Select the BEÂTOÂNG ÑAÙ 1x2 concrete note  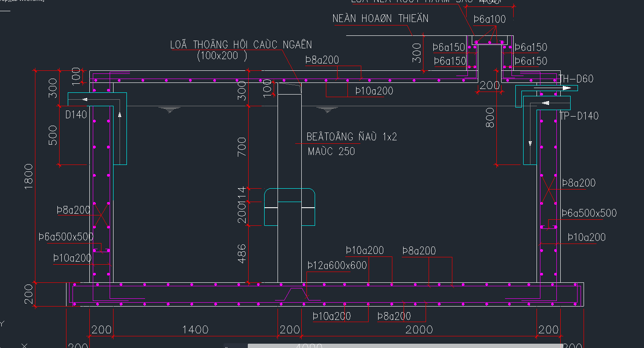click(352, 137)
